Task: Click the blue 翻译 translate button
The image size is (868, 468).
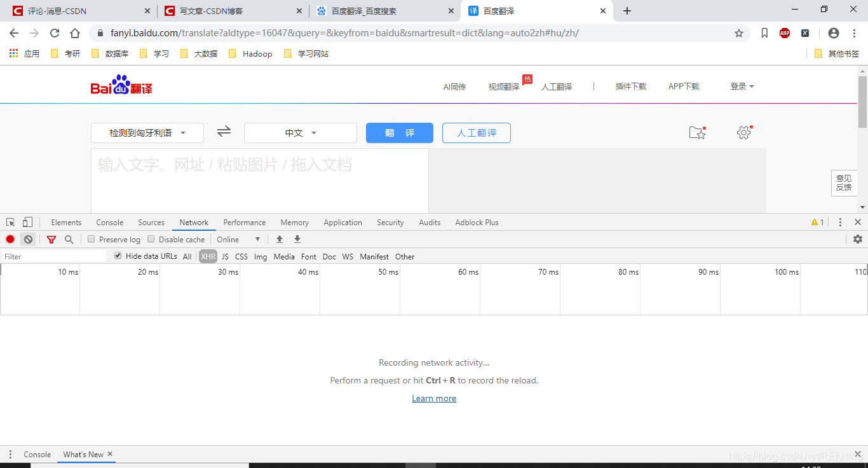Action: pyautogui.click(x=400, y=133)
